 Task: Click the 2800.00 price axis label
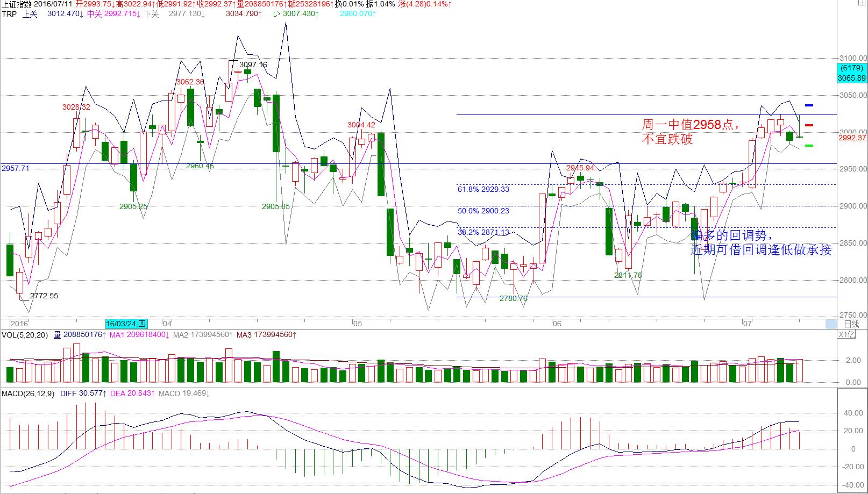coord(853,280)
